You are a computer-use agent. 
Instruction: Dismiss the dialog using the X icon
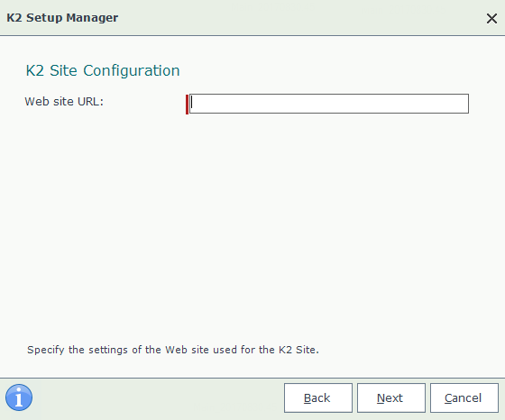pos(491,18)
